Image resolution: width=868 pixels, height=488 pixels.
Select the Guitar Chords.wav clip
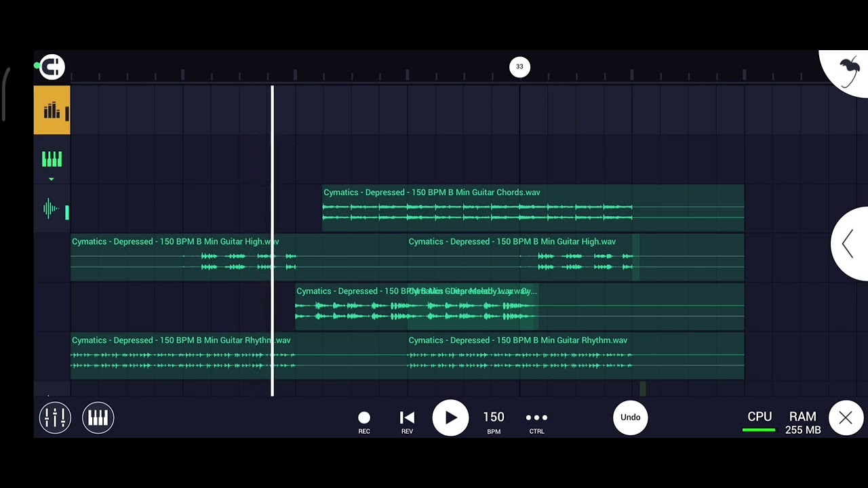[533, 207]
